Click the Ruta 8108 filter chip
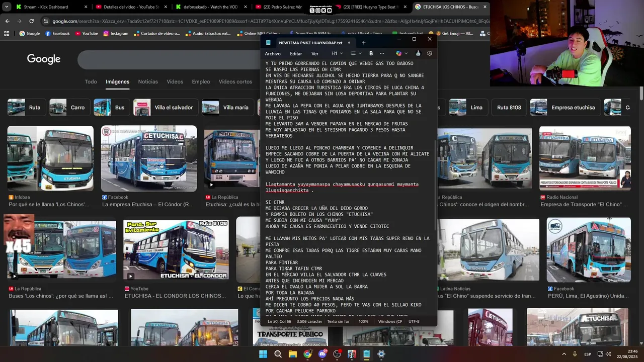Viewport: 644px width, 362px height. pyautogui.click(x=509, y=108)
